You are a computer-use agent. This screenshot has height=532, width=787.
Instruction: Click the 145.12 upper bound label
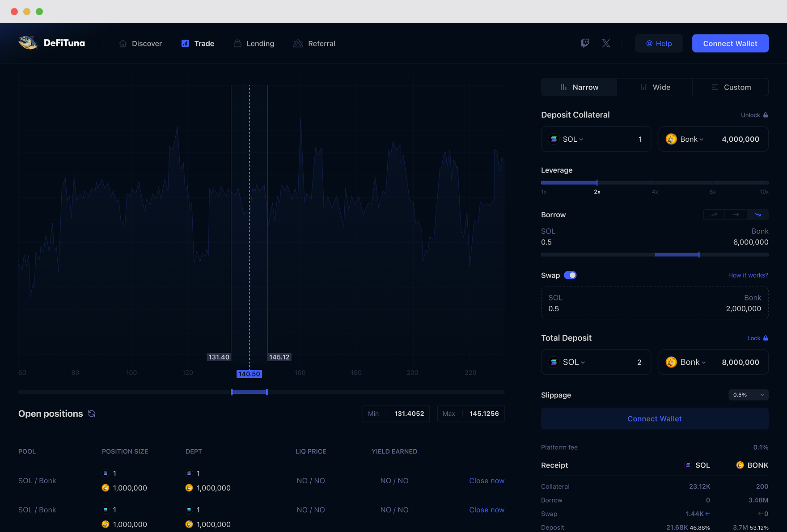tap(279, 357)
